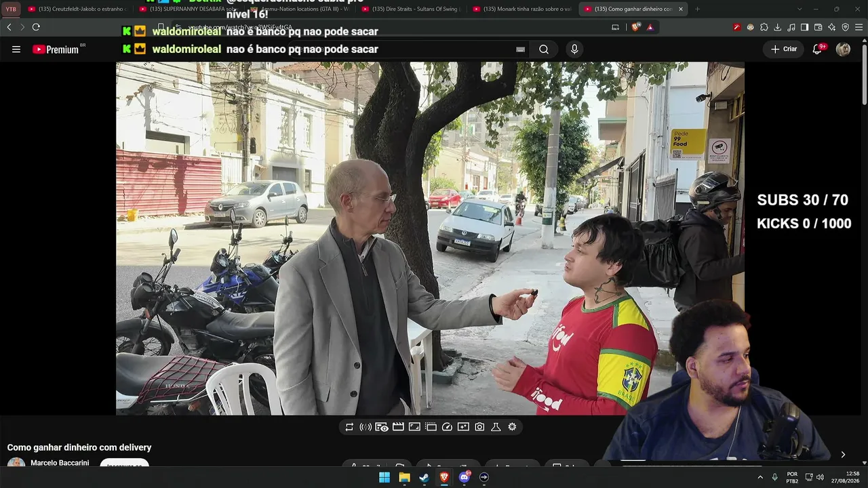The image size is (868, 488).
Task: Open the tab search dropdown arrow
Action: click(800, 9)
